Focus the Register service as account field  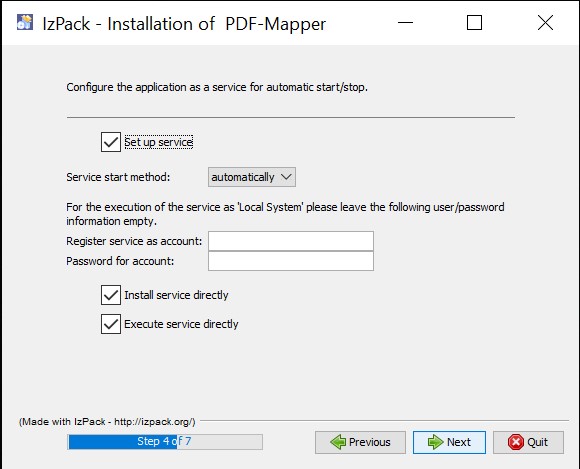click(291, 241)
